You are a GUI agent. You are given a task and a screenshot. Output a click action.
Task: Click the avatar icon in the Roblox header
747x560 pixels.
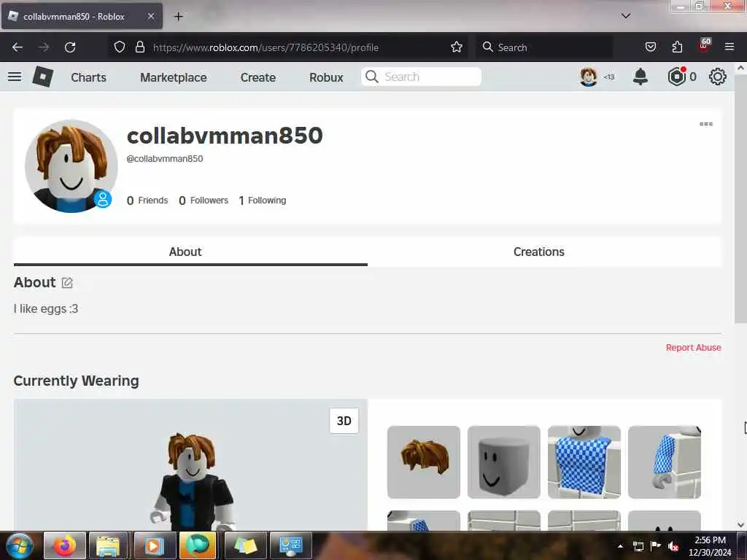coord(589,77)
